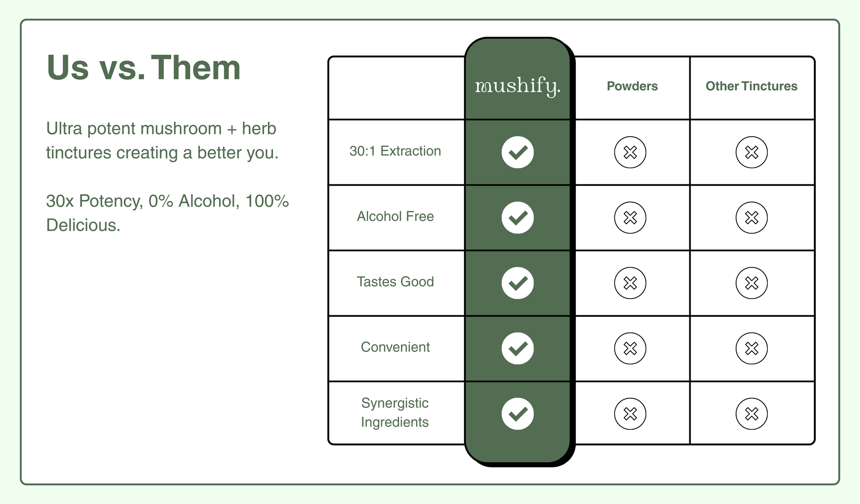Click the Synergistic Ingredients row label

[x=395, y=412]
